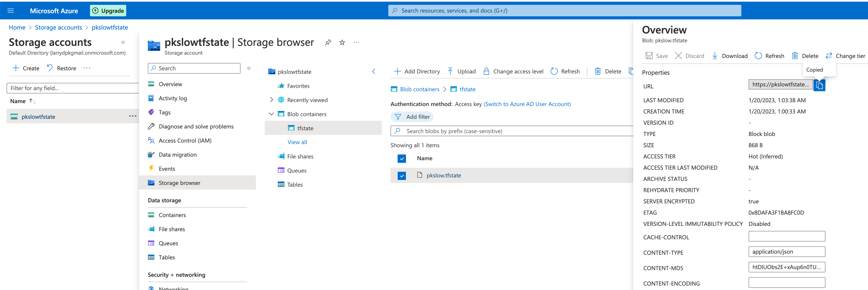Screen dimensions: 868x290
Task: Open more commands ellipsis next to Restore
Action: click(86, 68)
